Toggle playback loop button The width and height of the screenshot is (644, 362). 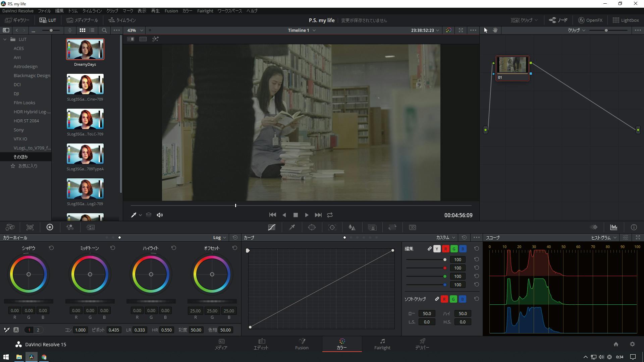click(x=330, y=215)
